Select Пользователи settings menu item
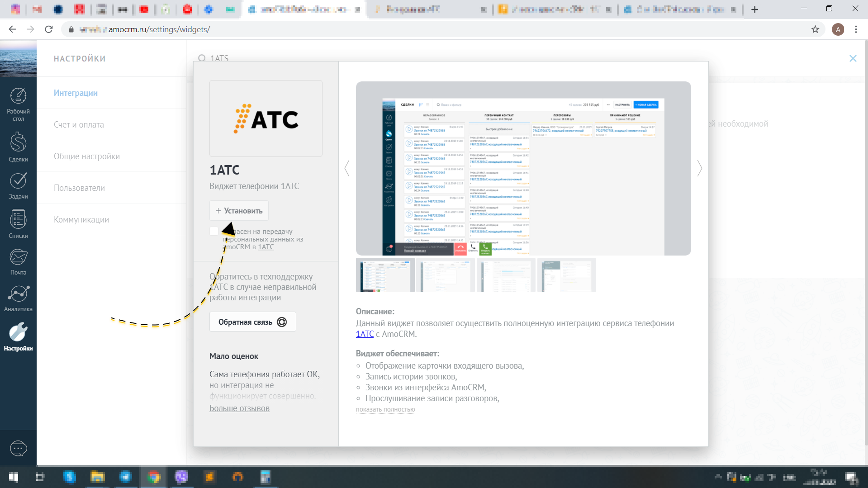868x488 pixels. coord(79,188)
